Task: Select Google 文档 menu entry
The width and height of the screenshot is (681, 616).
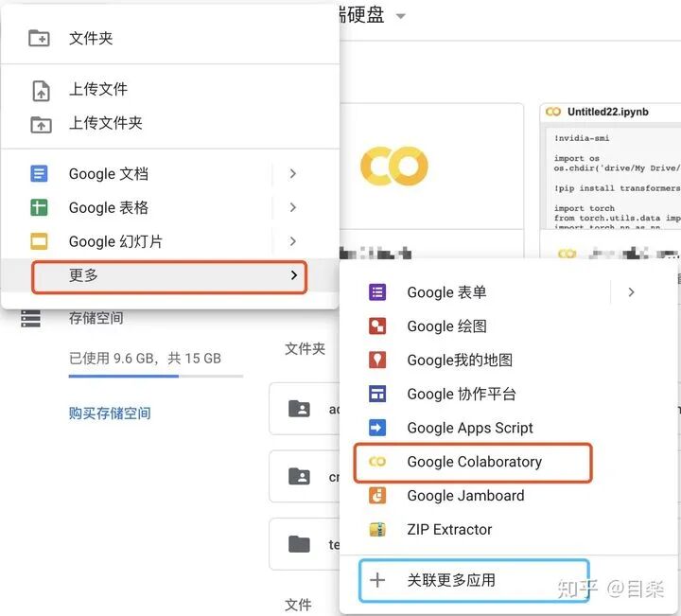Action: (170, 174)
